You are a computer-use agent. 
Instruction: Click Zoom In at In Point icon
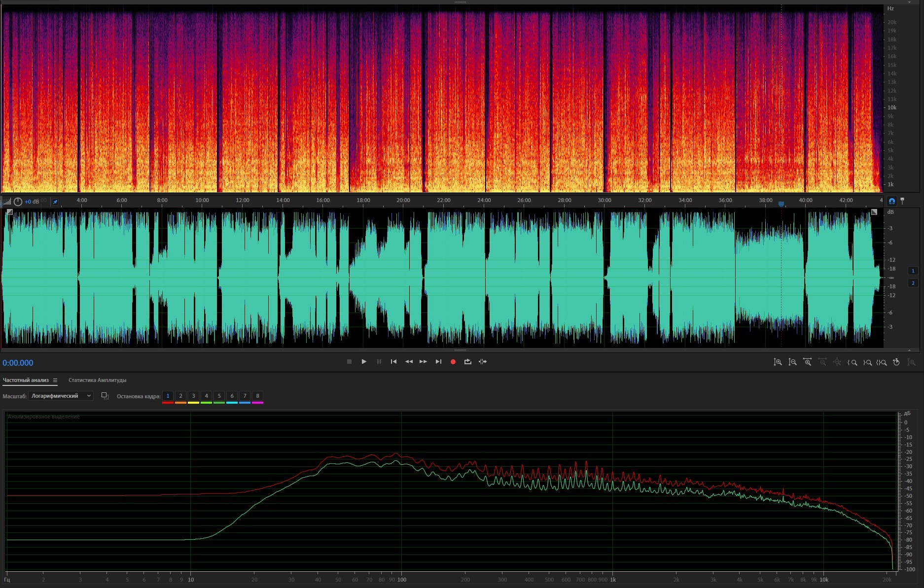[852, 362]
